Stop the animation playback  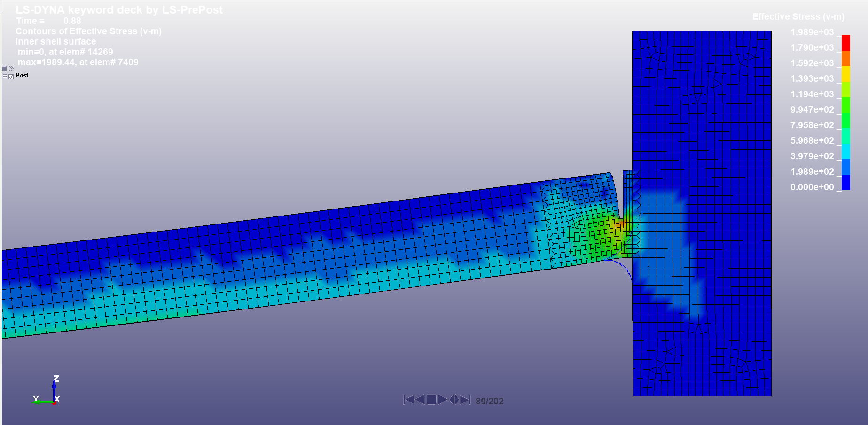pyautogui.click(x=431, y=400)
